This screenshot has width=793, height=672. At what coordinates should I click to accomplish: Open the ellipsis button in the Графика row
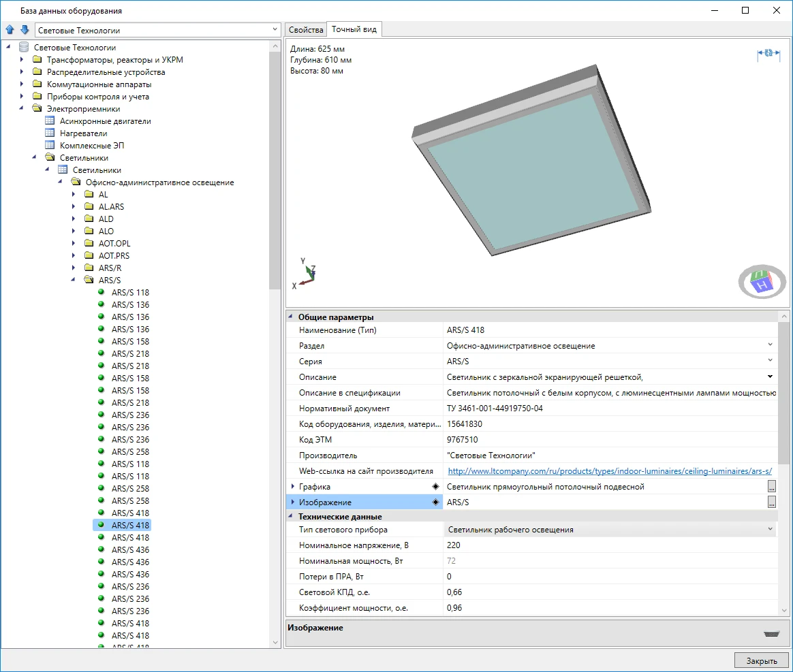coord(771,487)
